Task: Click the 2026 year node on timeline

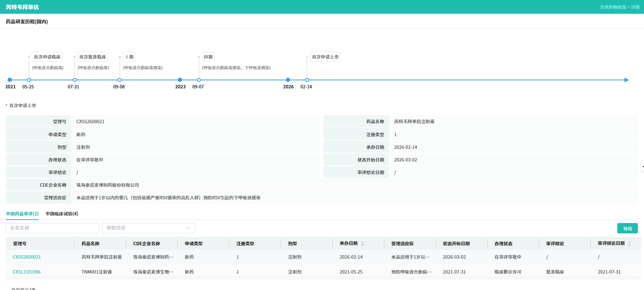Action: (x=288, y=80)
